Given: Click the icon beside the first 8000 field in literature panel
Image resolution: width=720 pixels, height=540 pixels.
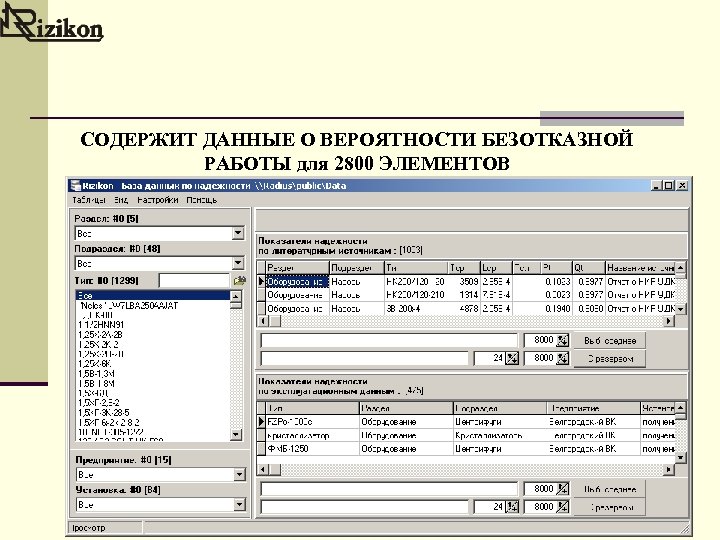Looking at the screenshot, I should 562,340.
